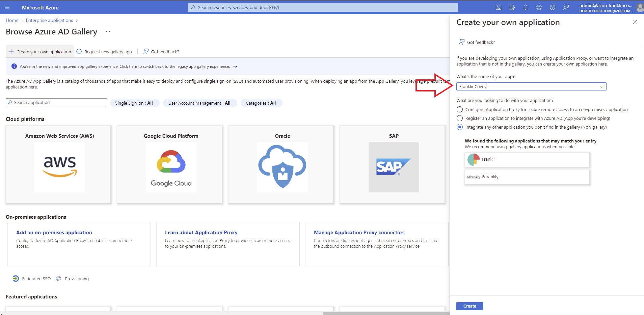Choose Integrate any other non-gallery application

460,127
